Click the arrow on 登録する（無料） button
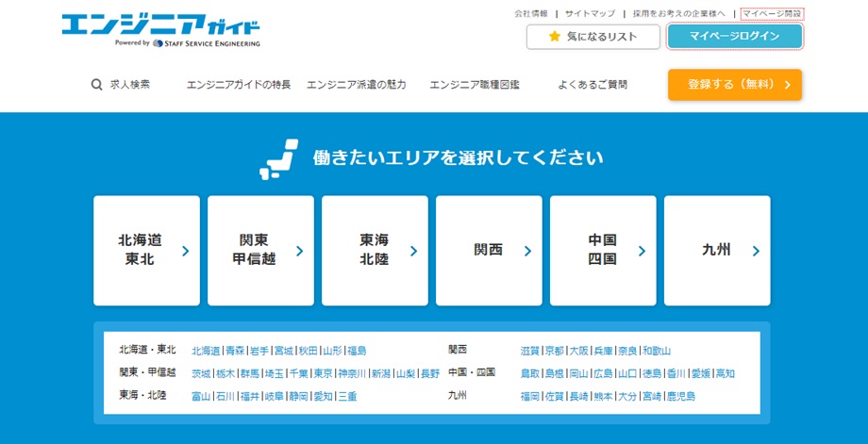The image size is (868, 444). (x=787, y=84)
